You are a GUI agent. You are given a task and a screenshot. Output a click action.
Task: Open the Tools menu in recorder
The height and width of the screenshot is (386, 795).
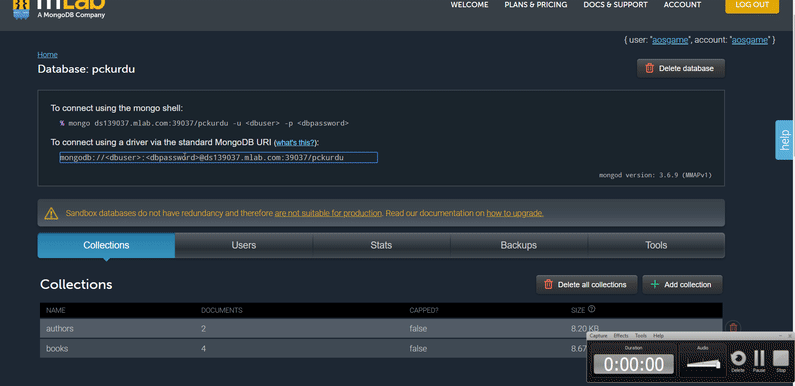click(641, 336)
